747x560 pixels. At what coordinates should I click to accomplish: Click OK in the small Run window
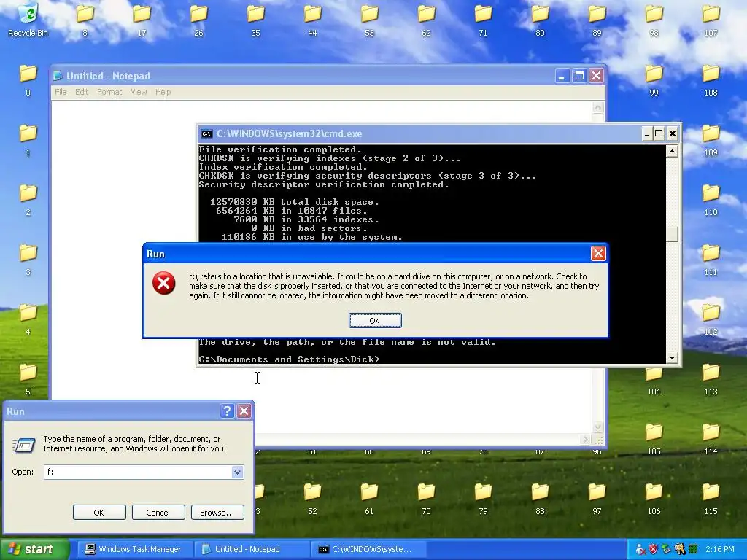click(99, 513)
